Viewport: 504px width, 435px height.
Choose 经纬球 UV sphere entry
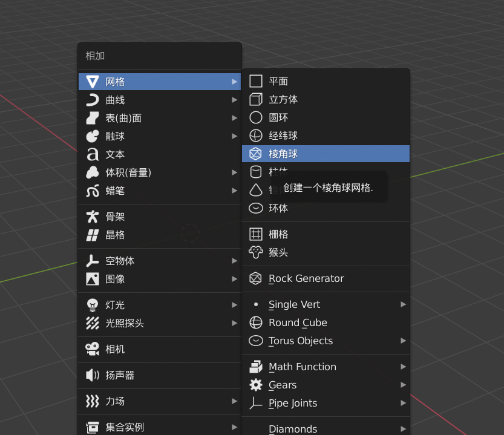click(x=326, y=136)
